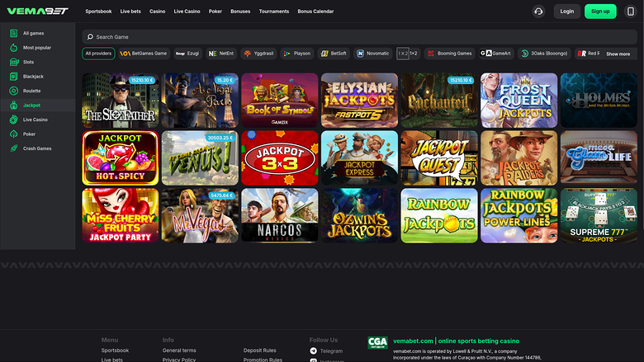
Task: Open Narcos Mexico game thumbnail
Action: [280, 216]
